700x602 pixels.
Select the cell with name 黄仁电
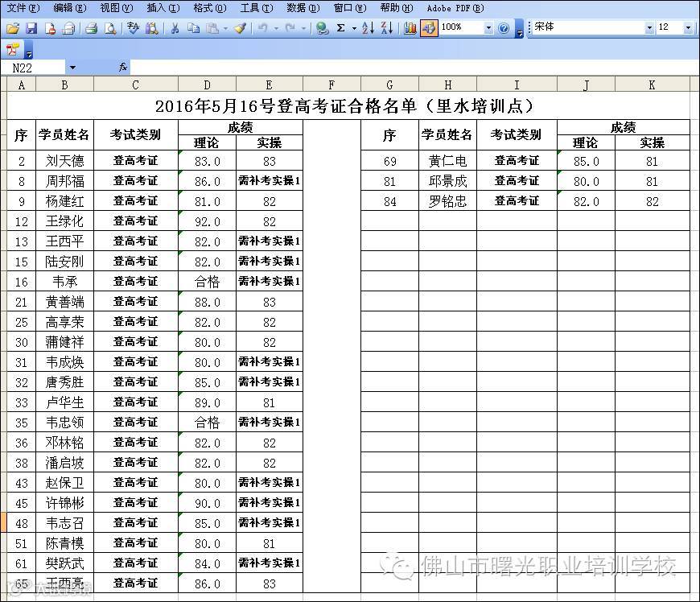coord(448,161)
